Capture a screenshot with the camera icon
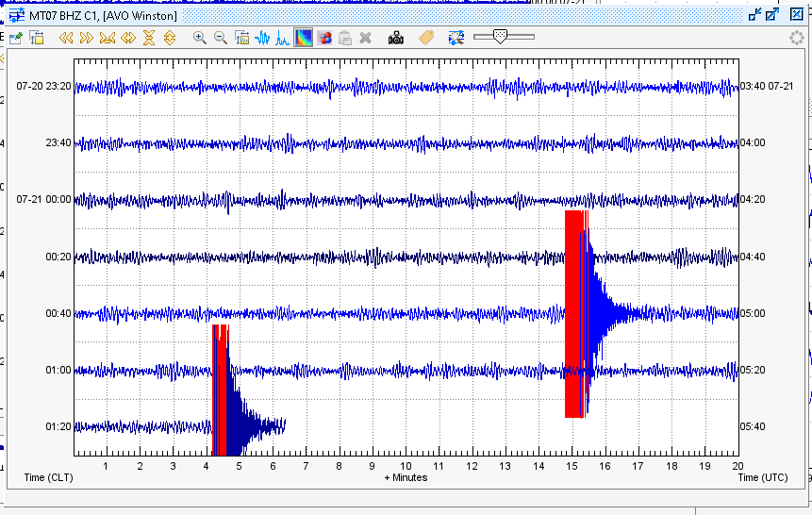The width and height of the screenshot is (812, 515). point(396,38)
